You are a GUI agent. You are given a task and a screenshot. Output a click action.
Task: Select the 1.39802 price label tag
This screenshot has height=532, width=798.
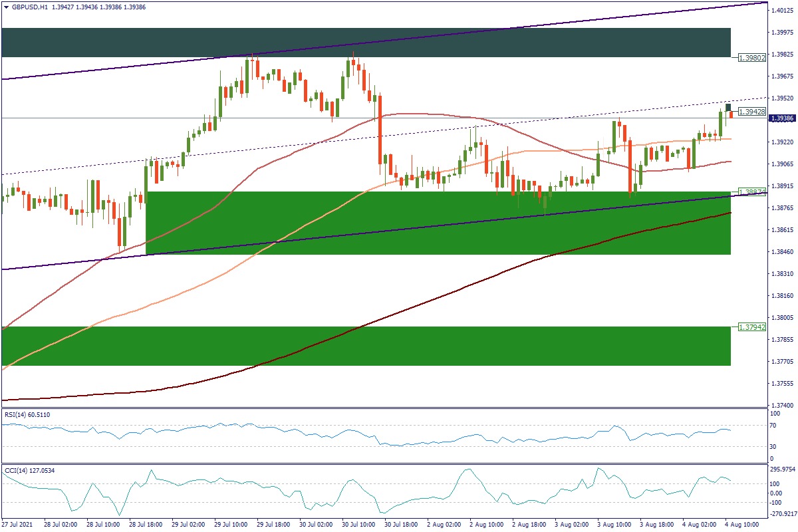click(x=752, y=58)
